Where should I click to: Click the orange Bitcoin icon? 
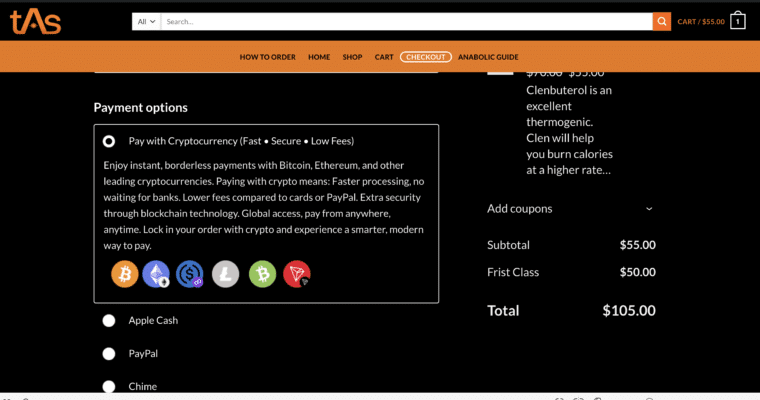click(x=125, y=274)
